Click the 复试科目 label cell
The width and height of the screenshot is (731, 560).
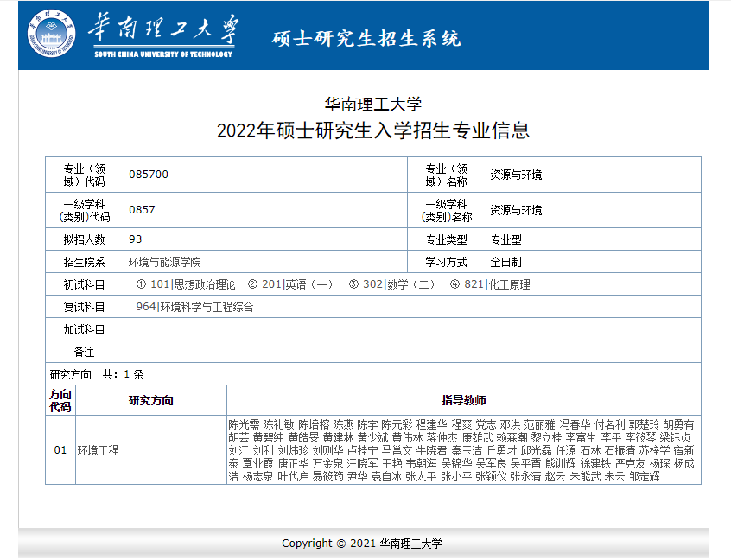85,307
